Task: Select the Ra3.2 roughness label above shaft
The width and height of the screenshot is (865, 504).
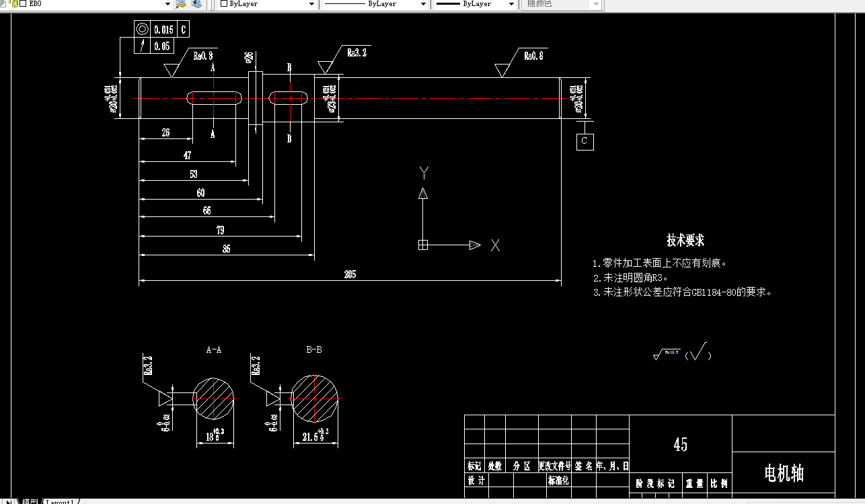Action: click(356, 52)
